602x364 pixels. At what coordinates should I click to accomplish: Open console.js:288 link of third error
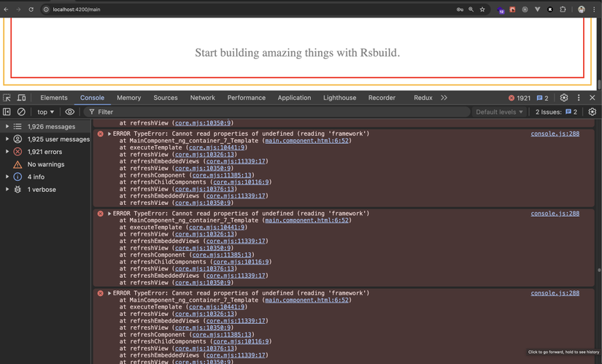[555, 293]
